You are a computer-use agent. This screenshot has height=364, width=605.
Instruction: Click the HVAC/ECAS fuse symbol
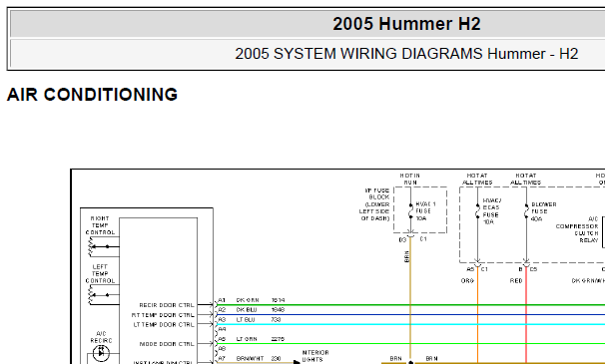tap(477, 211)
